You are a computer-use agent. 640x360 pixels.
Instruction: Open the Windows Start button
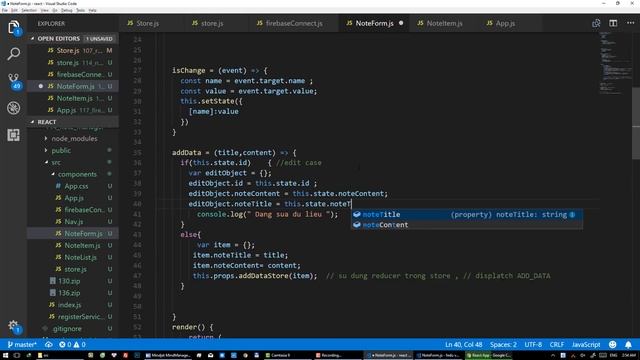pyautogui.click(x=5, y=355)
